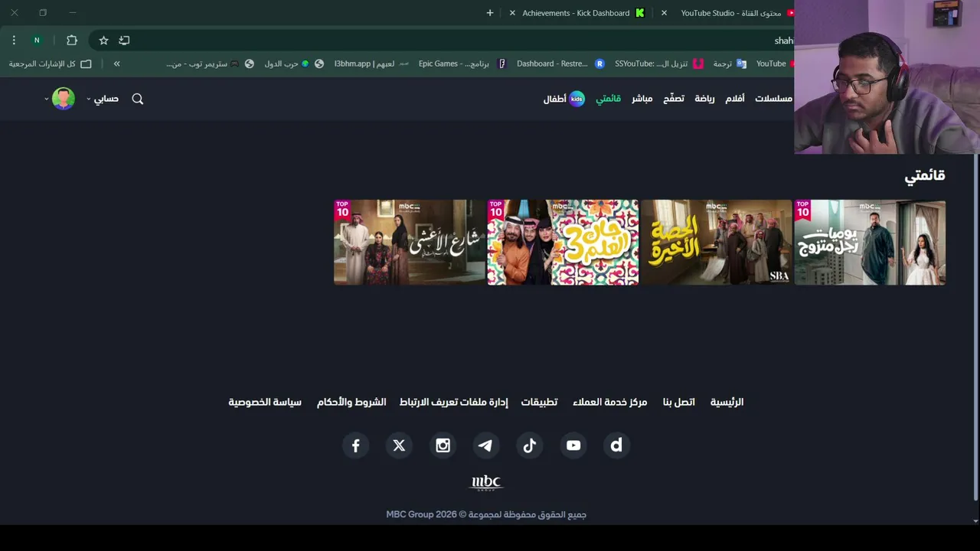The image size is (980, 551).
Task: Open the تطبيقات footer link
Action: point(539,402)
